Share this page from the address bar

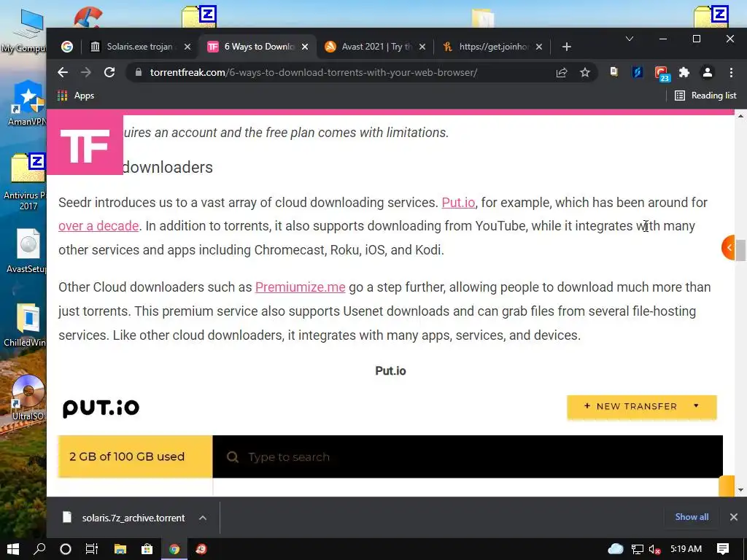point(562,72)
